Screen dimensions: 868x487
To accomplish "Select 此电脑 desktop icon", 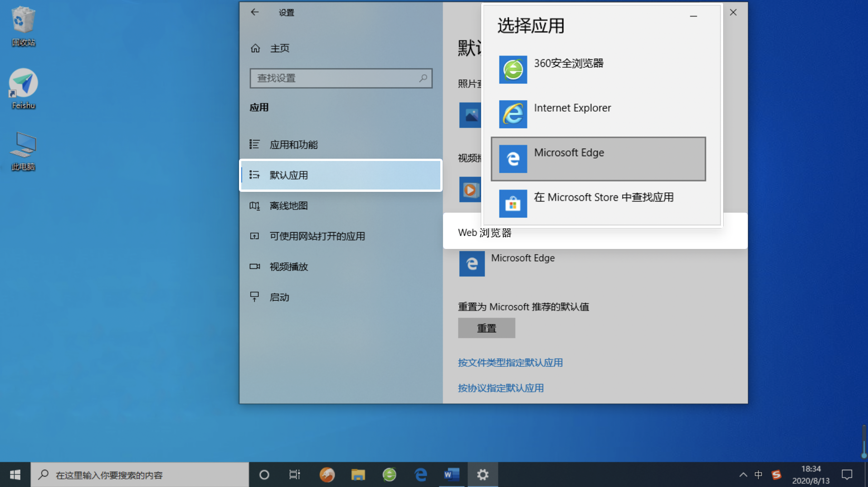I will click(x=23, y=151).
